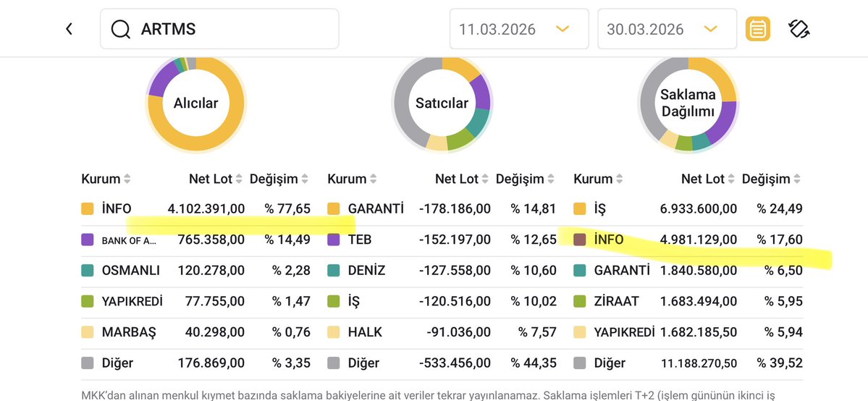Go back using the left arrow icon
Image resolution: width=868 pixels, height=401 pixels.
[69, 29]
